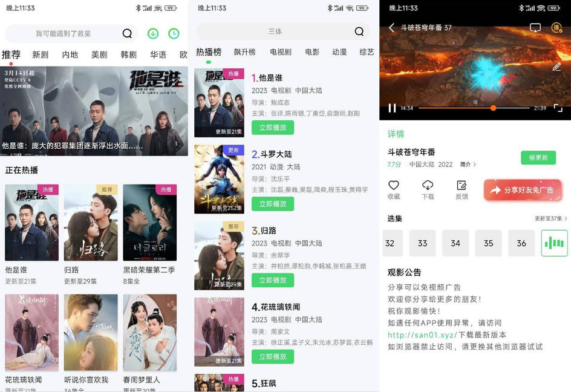Screen dimensions: 571x392
Task: Tap the Bluetooth icon in middle status bar
Action: pyautogui.click(x=330, y=8)
